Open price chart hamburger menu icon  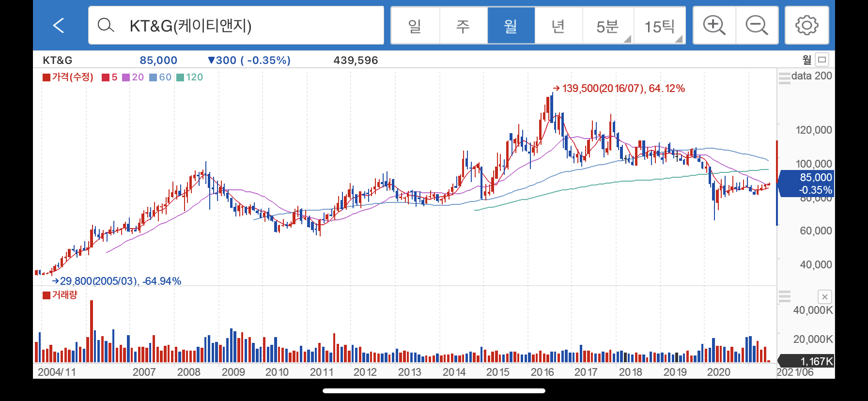(784, 77)
